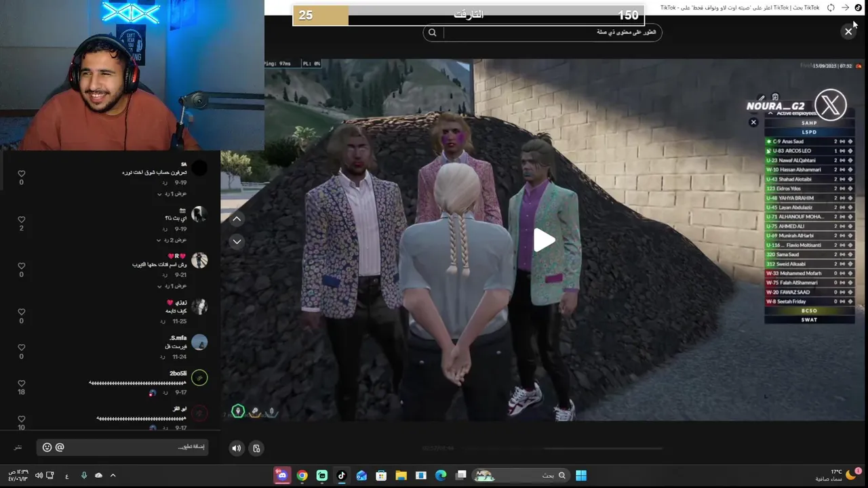Image resolution: width=868 pixels, height=488 pixels.
Task: Mute the video using speaker icon
Action: [x=236, y=448]
